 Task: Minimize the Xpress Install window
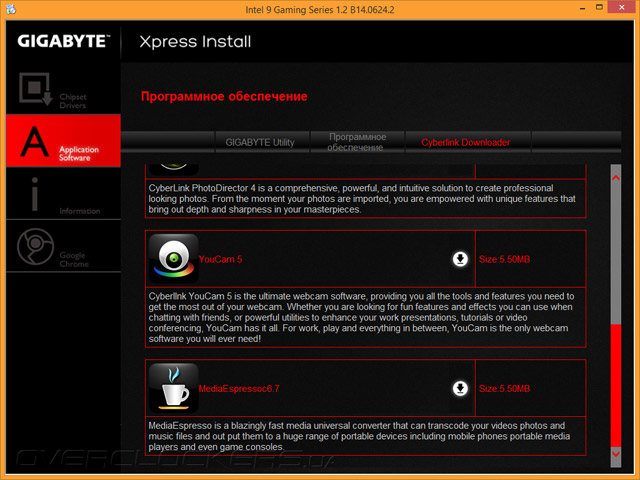(582, 8)
